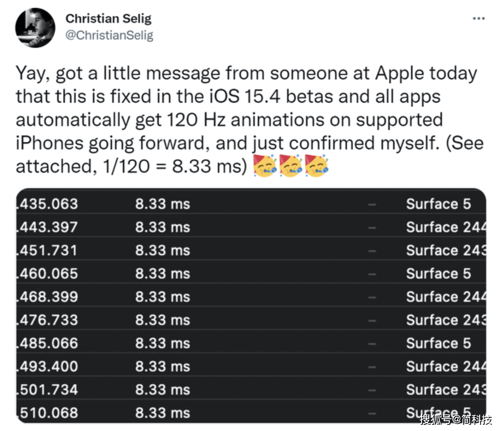
Task: Click the second party face emoji
Action: [x=292, y=165]
